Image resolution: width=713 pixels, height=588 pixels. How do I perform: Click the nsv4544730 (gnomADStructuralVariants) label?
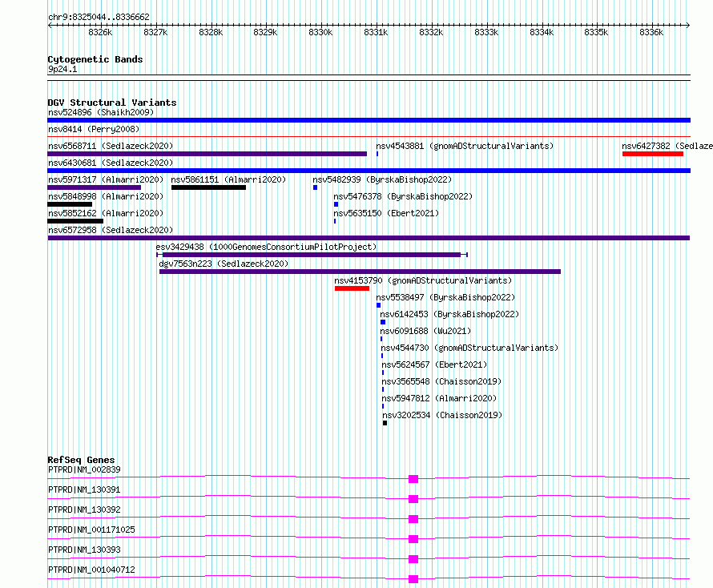coord(469,348)
